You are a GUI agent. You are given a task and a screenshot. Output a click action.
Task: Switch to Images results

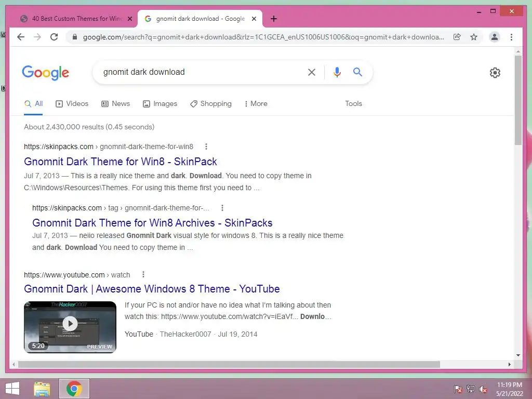160,104
